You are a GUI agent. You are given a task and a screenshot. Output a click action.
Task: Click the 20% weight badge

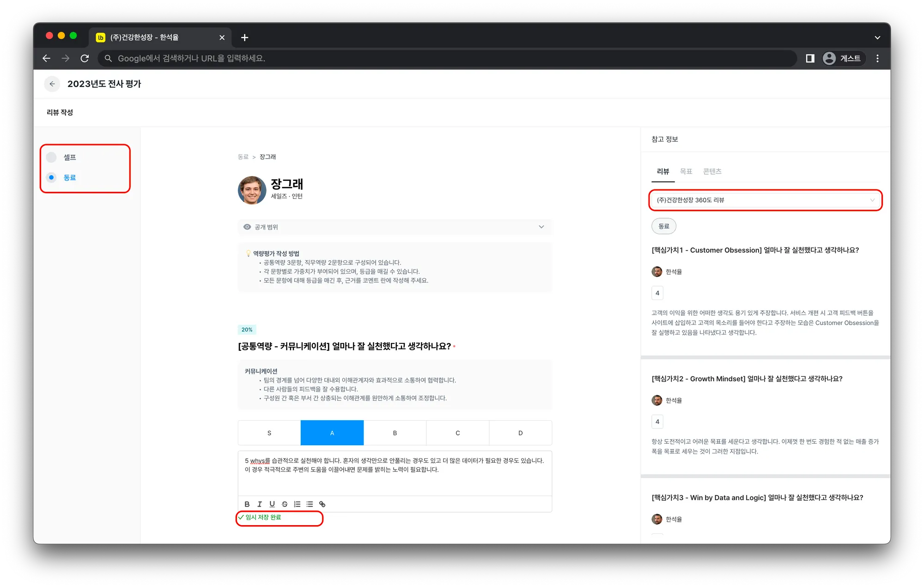coord(247,330)
